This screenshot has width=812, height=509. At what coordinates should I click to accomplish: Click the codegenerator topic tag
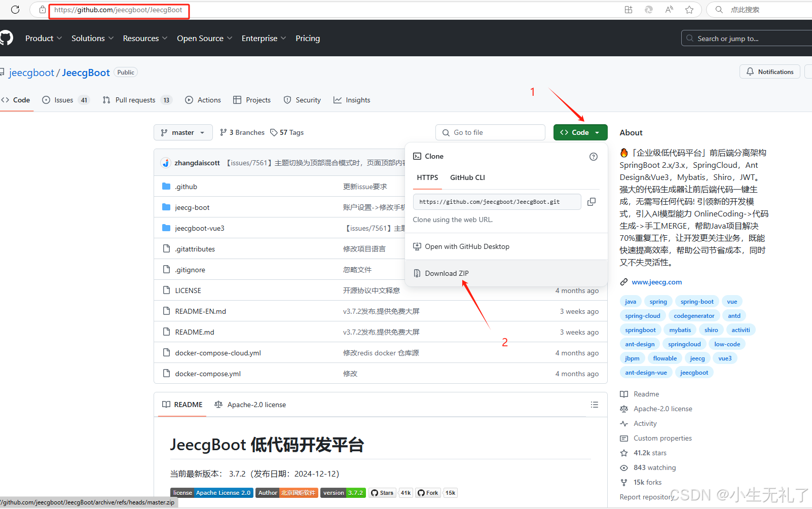(694, 316)
